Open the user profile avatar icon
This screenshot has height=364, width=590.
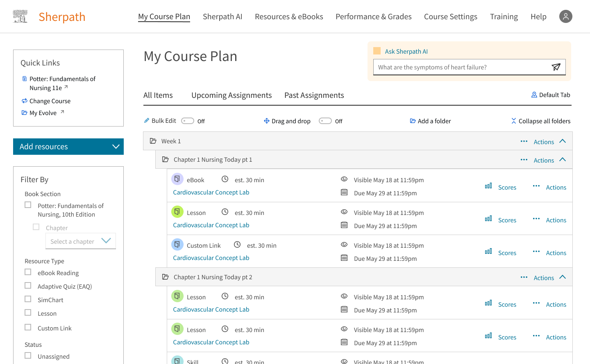click(566, 16)
